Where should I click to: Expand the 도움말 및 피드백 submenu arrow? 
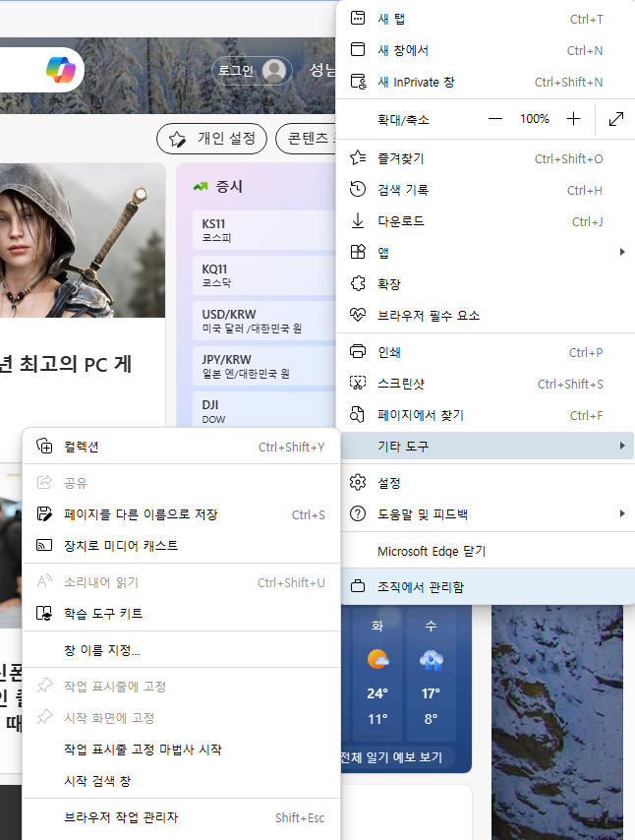point(622,513)
